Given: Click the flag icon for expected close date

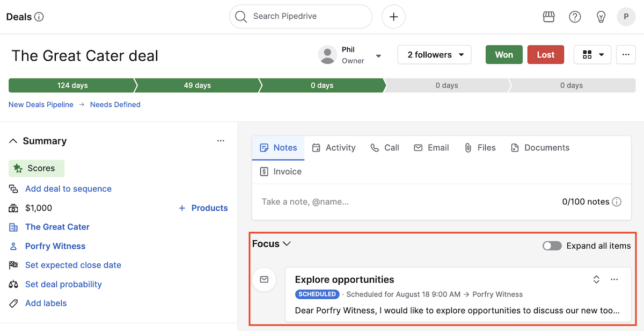Looking at the screenshot, I should (x=13, y=265).
